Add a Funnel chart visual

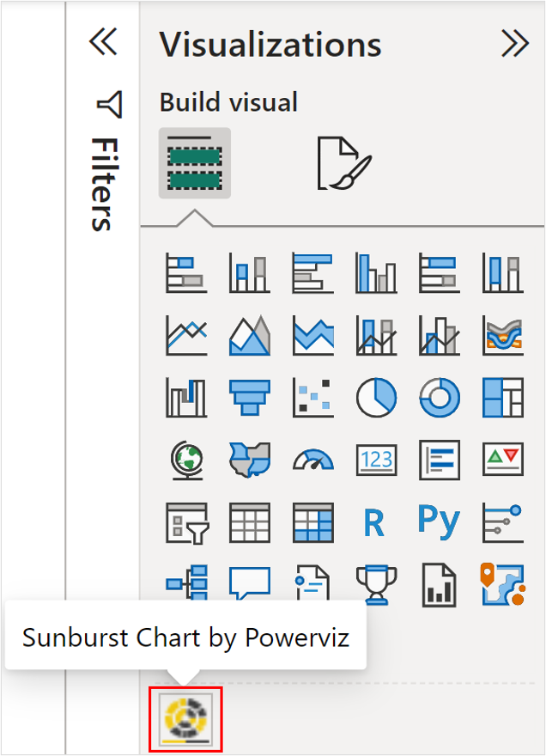click(x=250, y=398)
